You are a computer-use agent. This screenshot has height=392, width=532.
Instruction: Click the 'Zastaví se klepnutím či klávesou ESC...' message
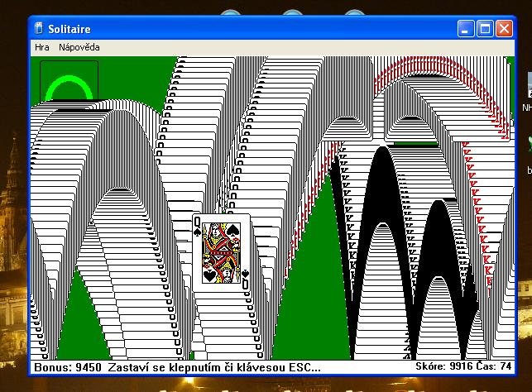[214, 367]
